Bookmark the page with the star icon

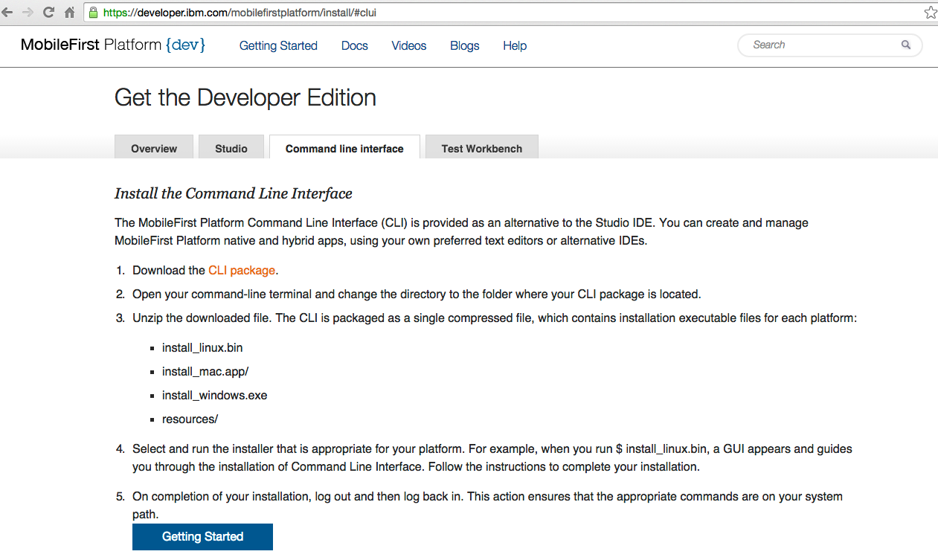click(x=930, y=12)
